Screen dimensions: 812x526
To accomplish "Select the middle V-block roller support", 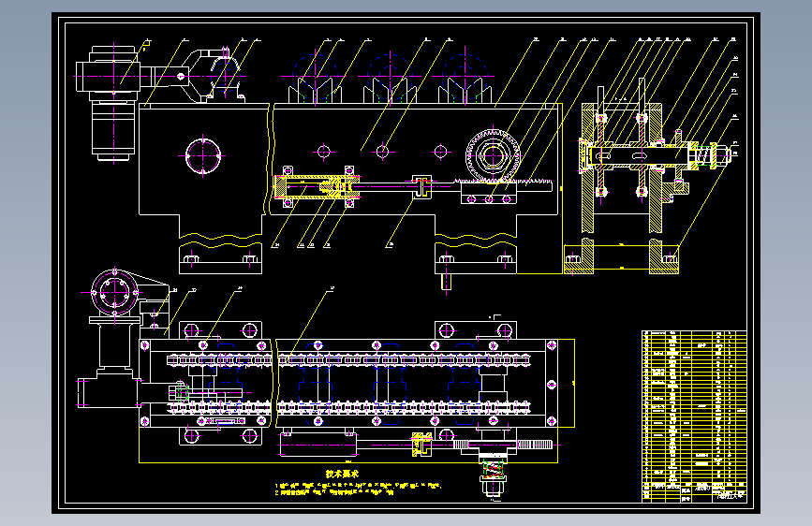I will tap(390, 91).
